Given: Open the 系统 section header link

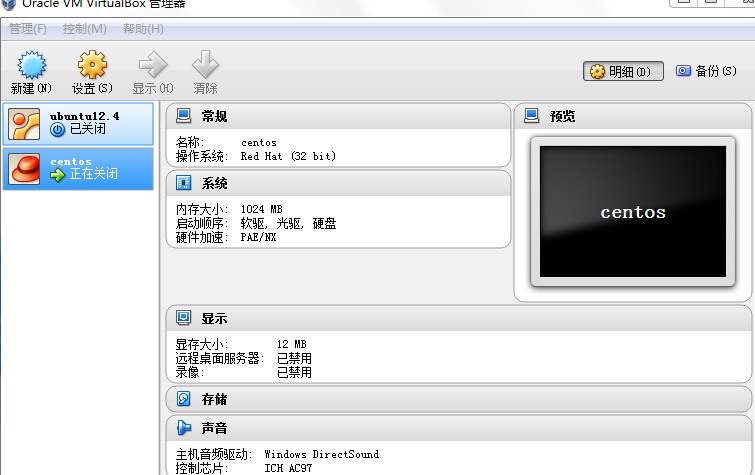Looking at the screenshot, I should click(x=214, y=184).
